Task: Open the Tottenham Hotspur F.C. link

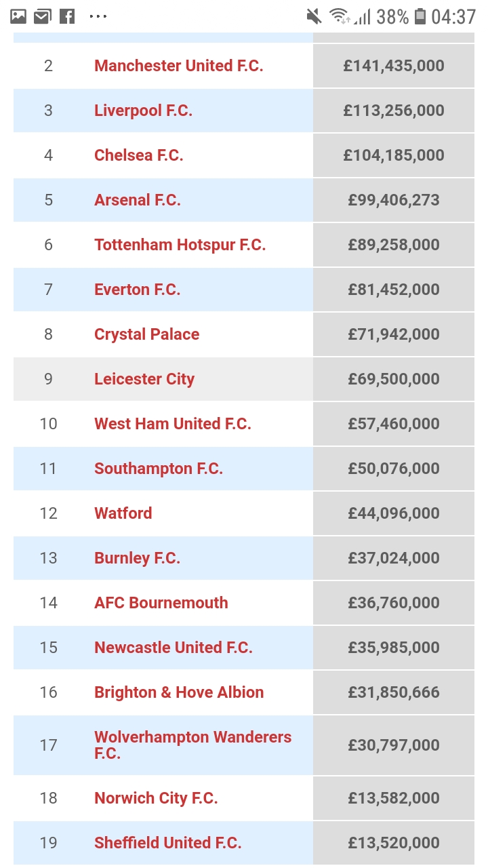Action: tap(180, 245)
